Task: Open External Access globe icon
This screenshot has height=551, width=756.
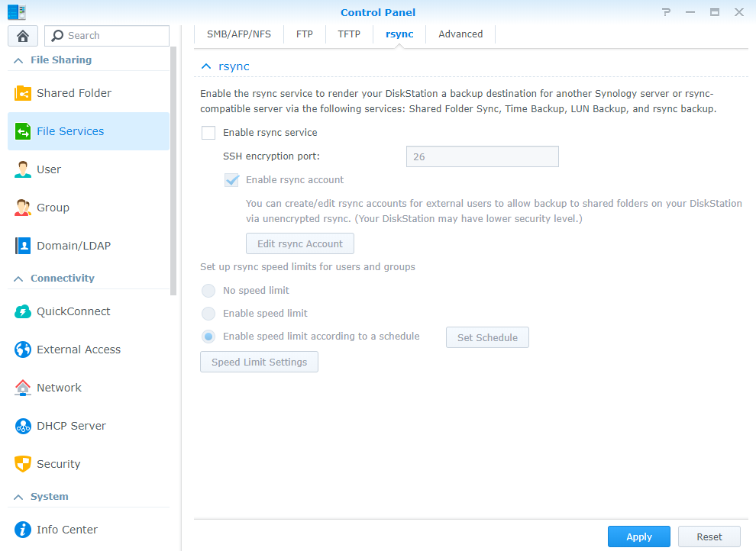Action: point(23,350)
